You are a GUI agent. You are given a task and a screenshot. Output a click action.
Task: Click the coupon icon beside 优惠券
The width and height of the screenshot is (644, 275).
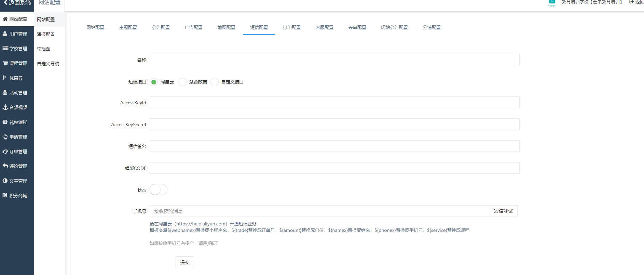tap(4, 78)
